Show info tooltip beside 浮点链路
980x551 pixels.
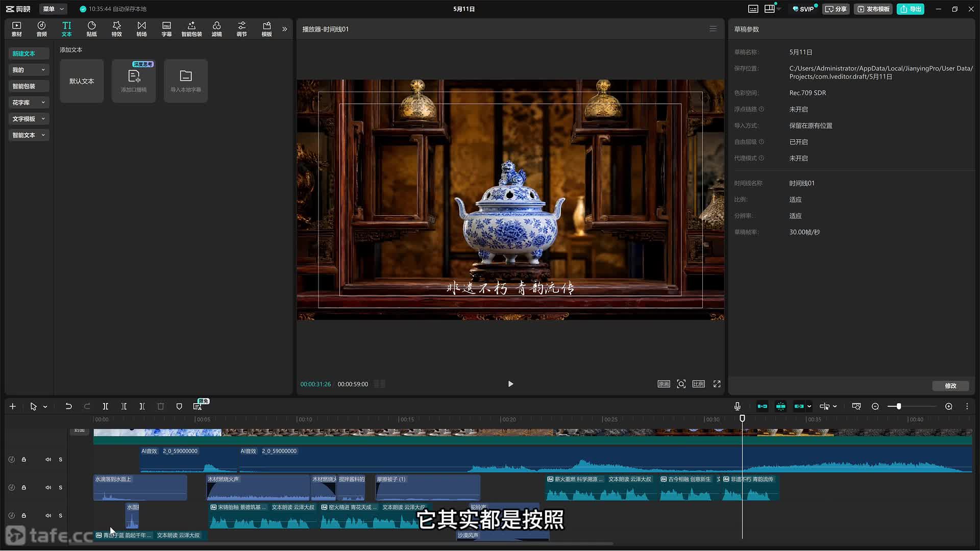point(762,109)
